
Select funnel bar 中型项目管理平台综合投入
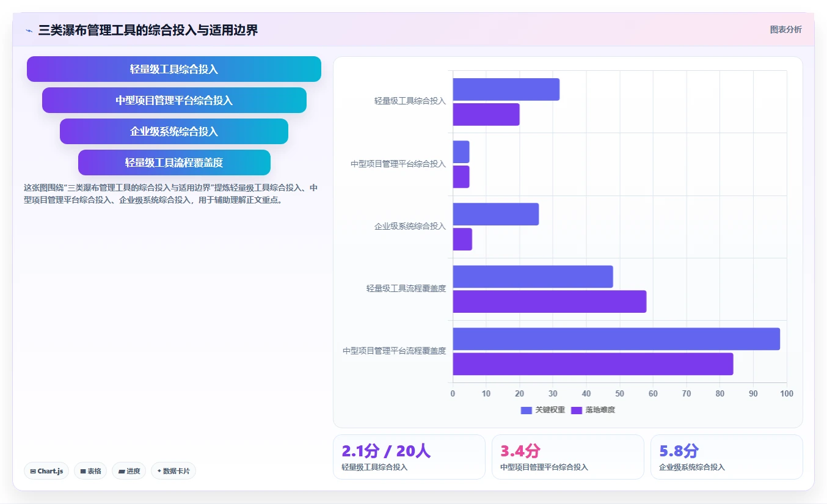pyautogui.click(x=174, y=100)
